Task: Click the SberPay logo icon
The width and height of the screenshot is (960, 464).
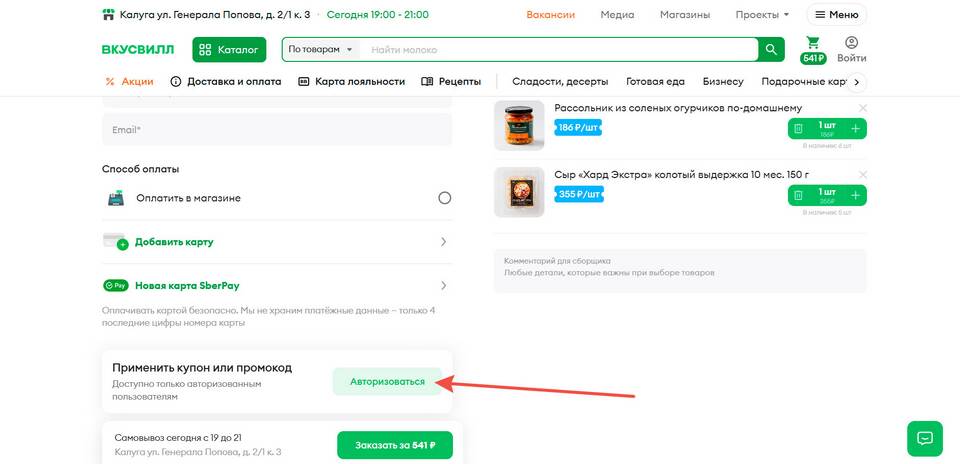Action: (x=116, y=285)
